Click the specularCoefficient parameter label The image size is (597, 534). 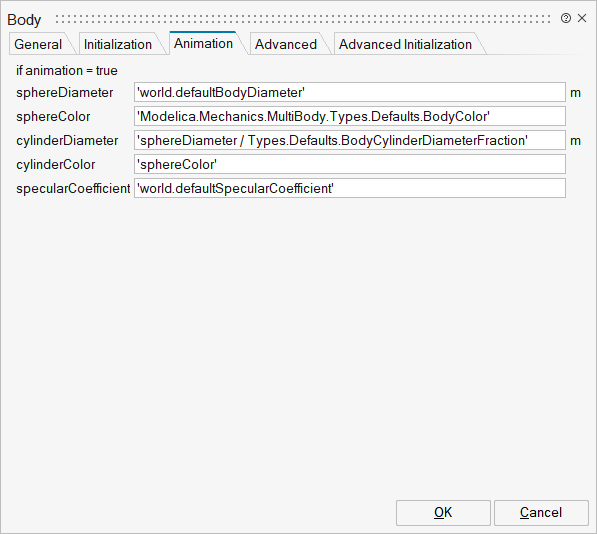tap(73, 188)
